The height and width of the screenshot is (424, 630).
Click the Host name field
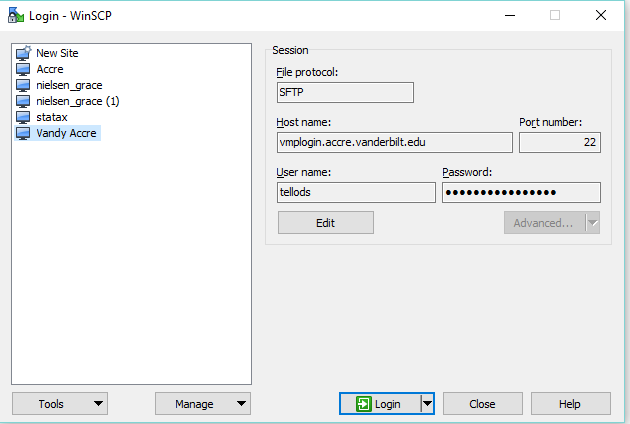pyautogui.click(x=394, y=143)
